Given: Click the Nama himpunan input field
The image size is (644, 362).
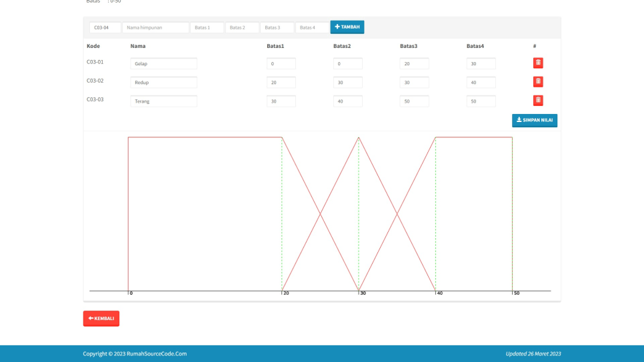Looking at the screenshot, I should click(x=155, y=28).
